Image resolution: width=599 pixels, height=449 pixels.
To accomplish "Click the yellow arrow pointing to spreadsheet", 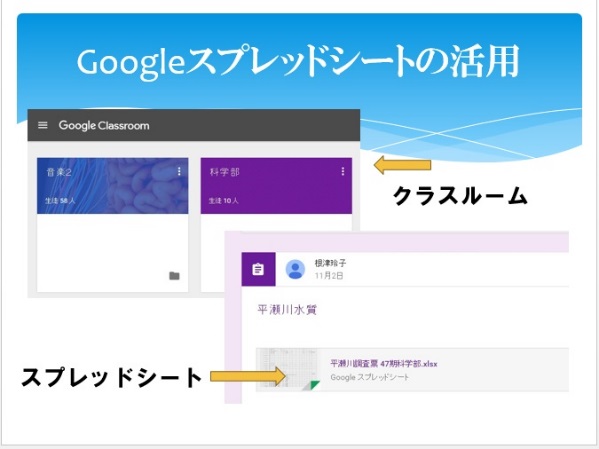I will coord(248,376).
